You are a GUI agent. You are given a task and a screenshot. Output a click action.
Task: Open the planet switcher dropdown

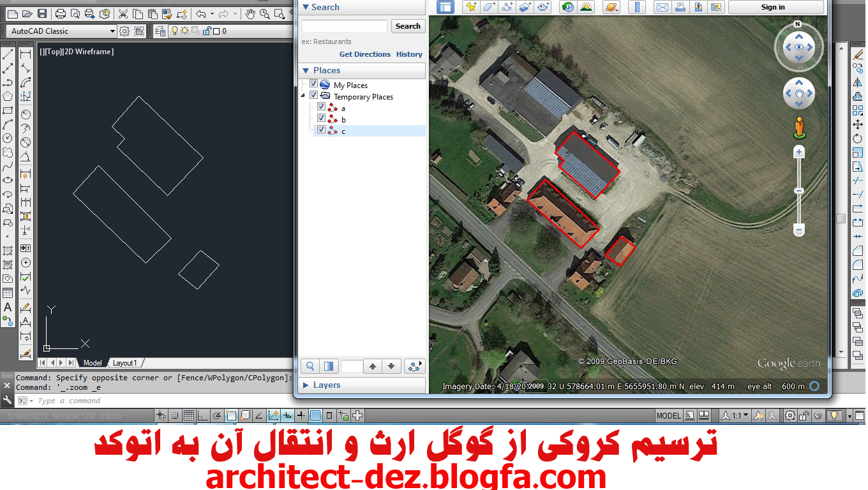tap(611, 7)
